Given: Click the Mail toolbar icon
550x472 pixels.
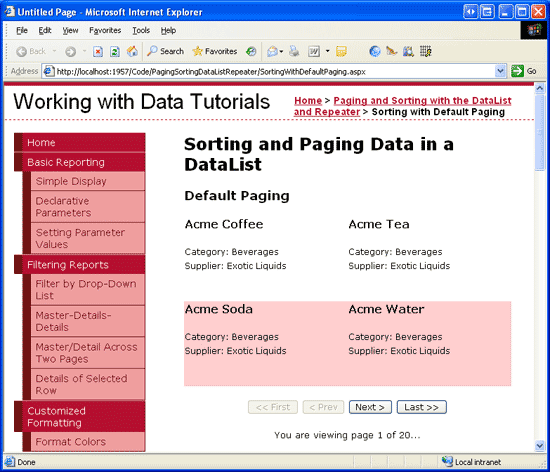Looking at the screenshot, I should (x=272, y=52).
